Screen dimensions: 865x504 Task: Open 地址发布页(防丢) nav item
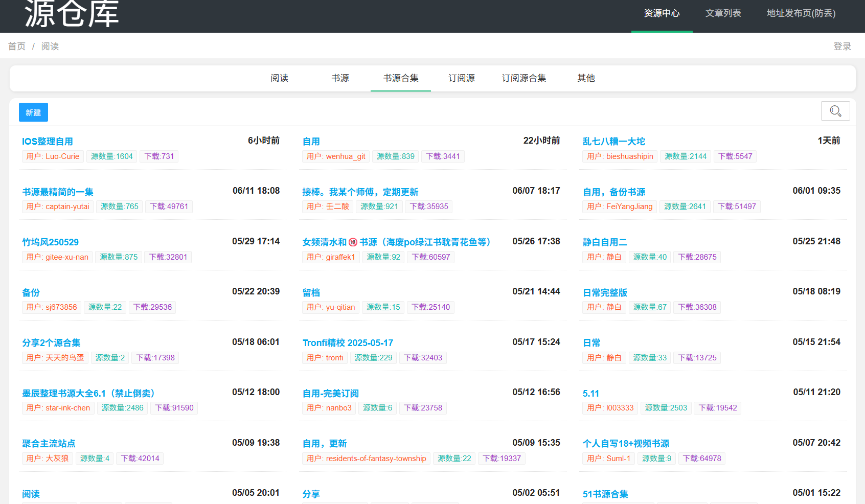point(801,13)
